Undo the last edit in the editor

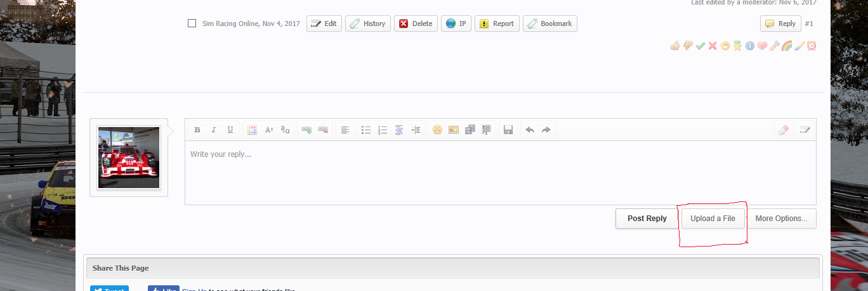[529, 130]
